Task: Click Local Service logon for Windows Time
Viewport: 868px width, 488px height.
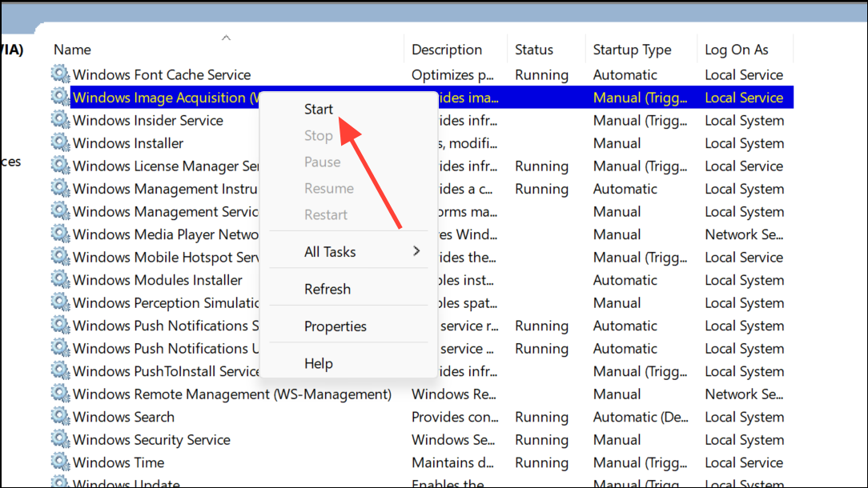Action: [x=744, y=462]
